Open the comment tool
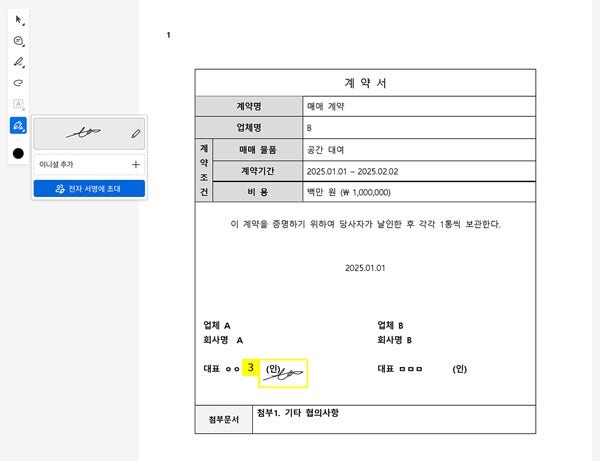This screenshot has height=461, width=600. 18,41
